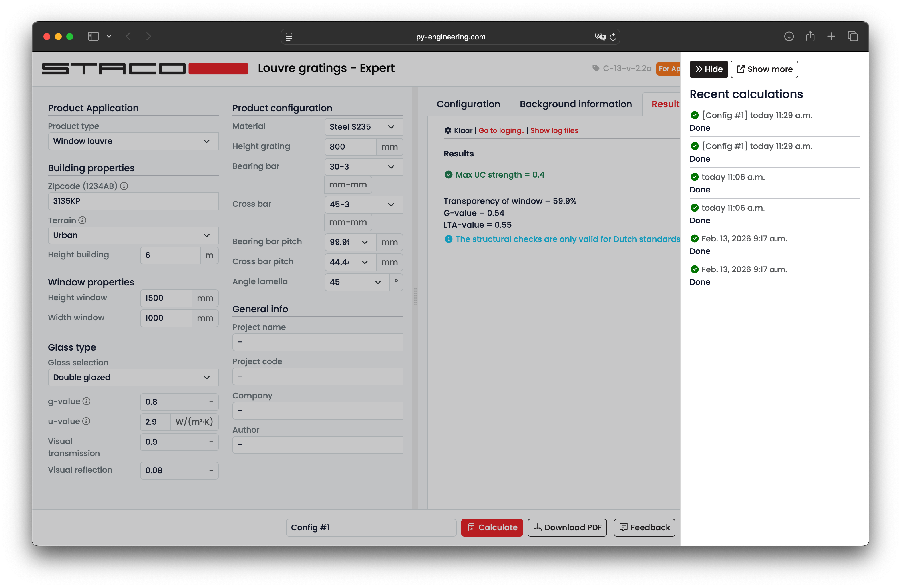The width and height of the screenshot is (901, 588).
Task: Expand the Angle lamella dropdown
Action: [x=356, y=282]
